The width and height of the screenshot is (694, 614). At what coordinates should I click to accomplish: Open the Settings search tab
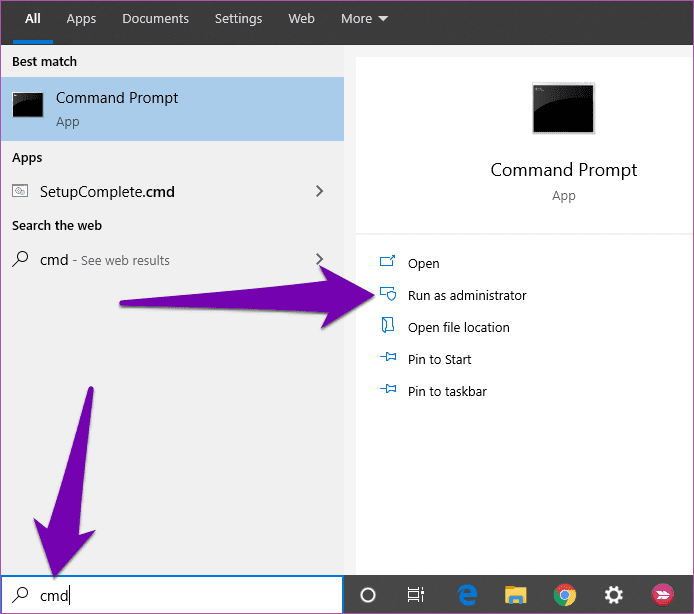click(238, 19)
